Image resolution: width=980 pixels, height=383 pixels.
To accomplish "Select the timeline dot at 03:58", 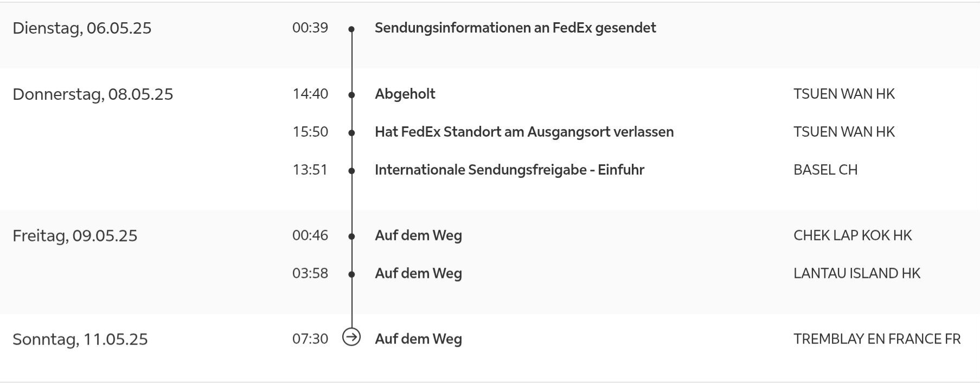I will (x=351, y=275).
